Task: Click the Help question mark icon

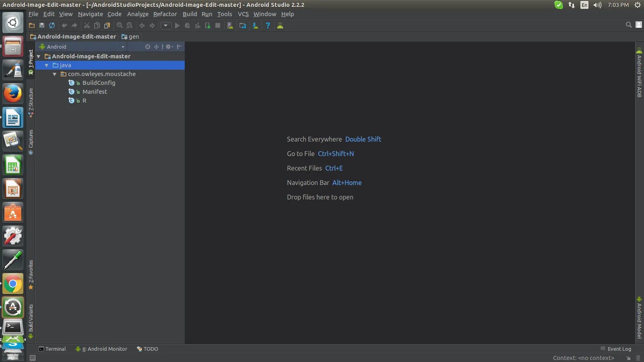Action: 268,25
